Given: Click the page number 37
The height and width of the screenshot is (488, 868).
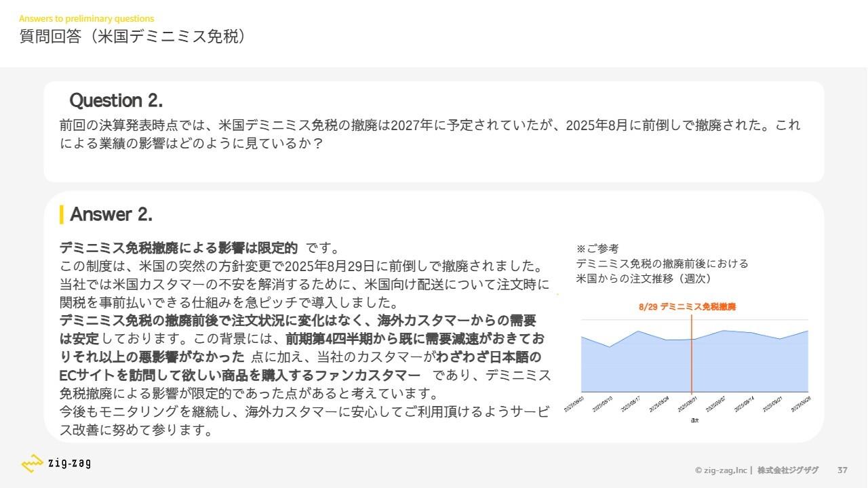Looking at the screenshot, I should click(842, 470).
